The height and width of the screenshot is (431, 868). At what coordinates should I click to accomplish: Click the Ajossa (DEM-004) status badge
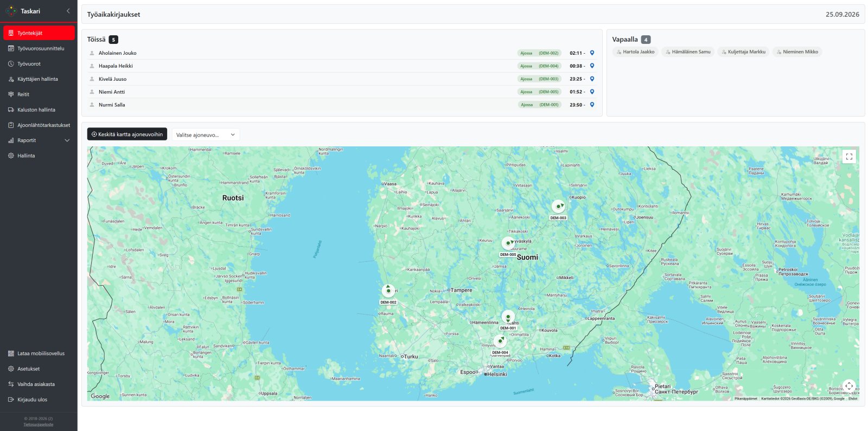coord(539,66)
